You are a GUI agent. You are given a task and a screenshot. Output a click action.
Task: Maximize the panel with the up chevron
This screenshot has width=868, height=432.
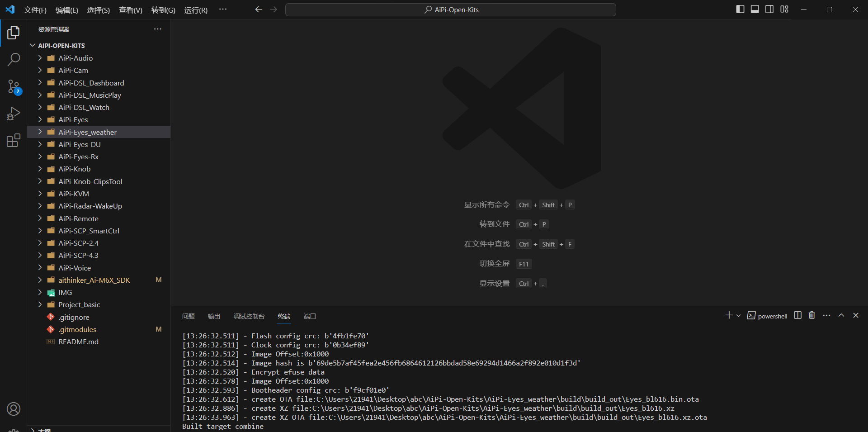841,315
